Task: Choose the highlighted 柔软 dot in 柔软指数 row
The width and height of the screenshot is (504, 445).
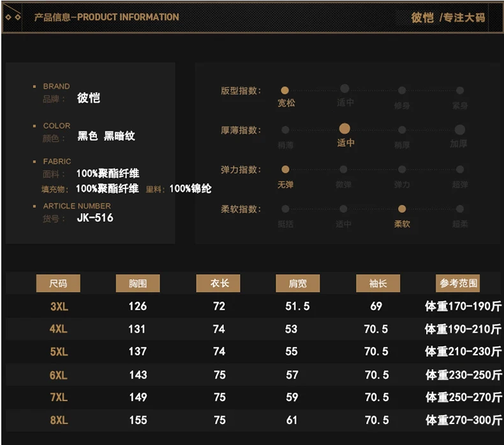Action: [x=402, y=209]
